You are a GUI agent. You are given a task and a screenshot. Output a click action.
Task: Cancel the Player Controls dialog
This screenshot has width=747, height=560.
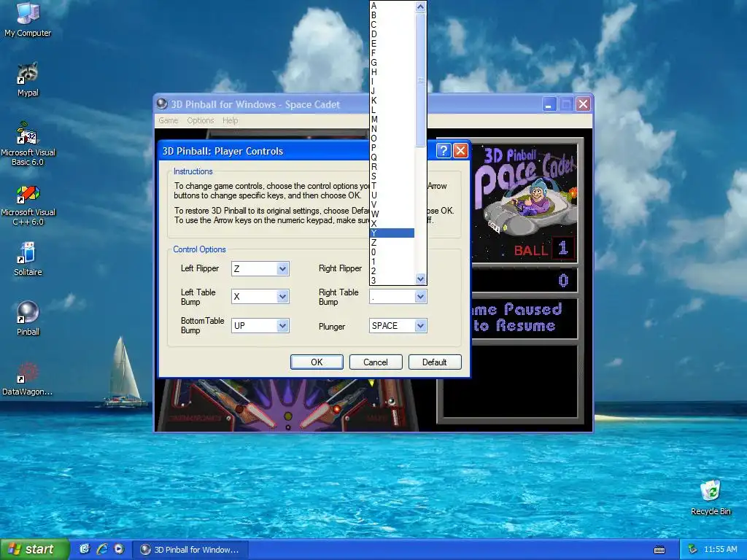coord(376,362)
